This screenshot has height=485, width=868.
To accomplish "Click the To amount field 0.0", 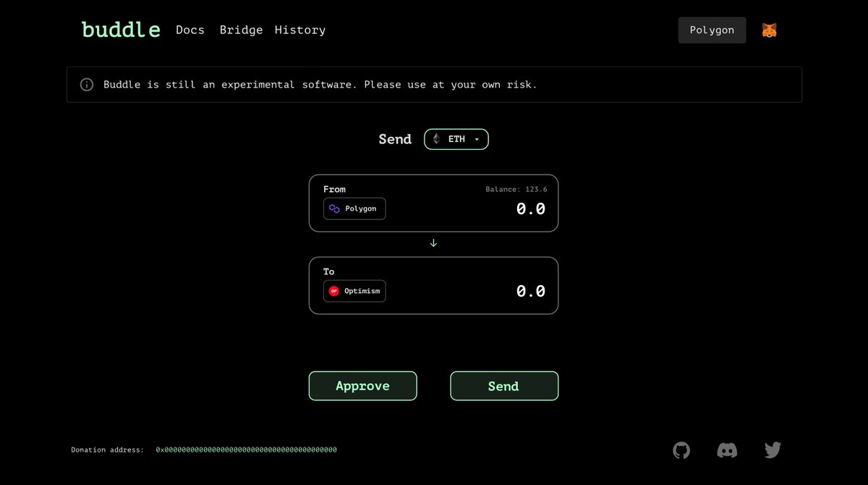I will tap(530, 292).
